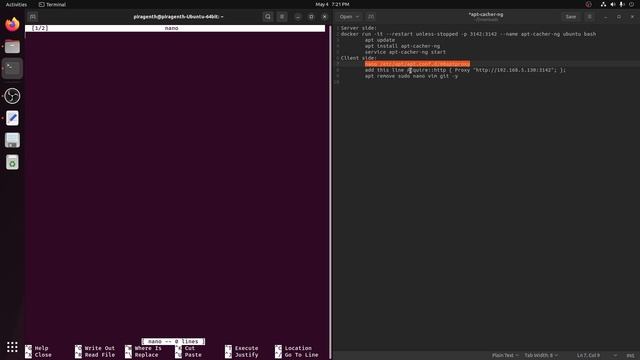Screen dimensions: 640x360
Task: Click the Help shortcut in nano
Action: [37, 348]
